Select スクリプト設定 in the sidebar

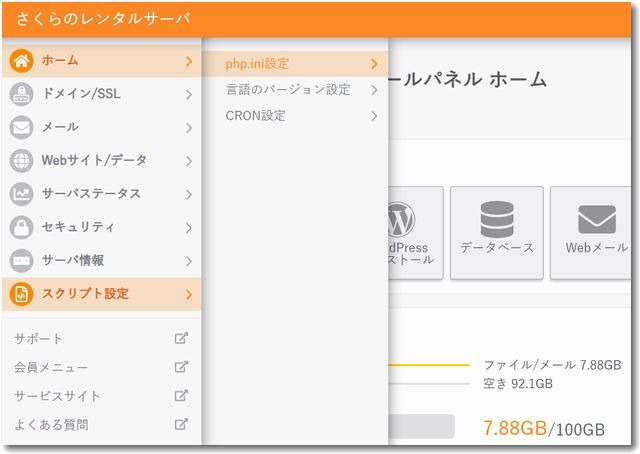(102, 294)
